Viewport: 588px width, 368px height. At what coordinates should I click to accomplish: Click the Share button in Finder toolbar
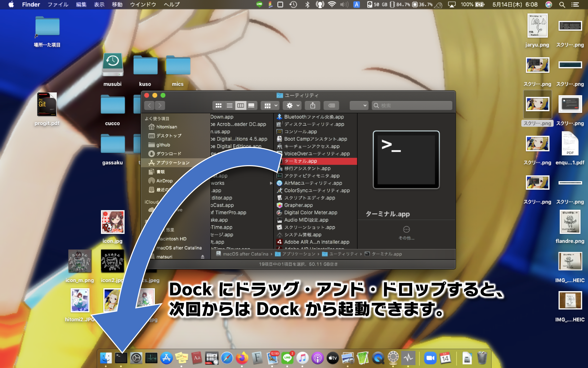tap(313, 105)
